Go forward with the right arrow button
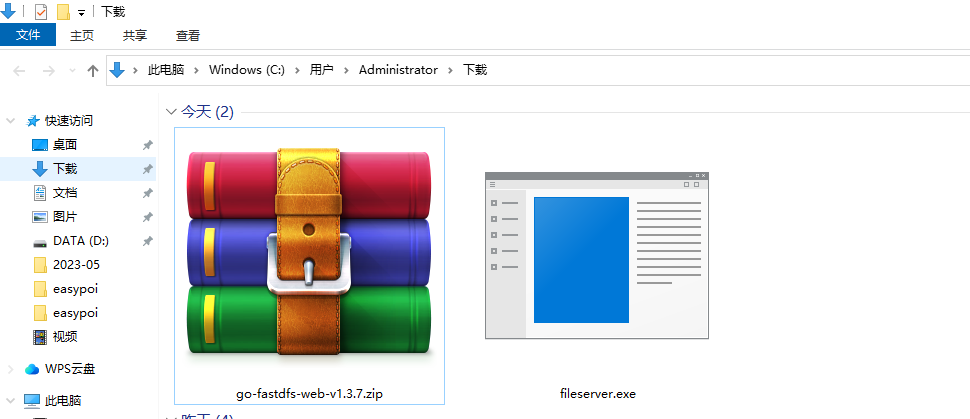Image resolution: width=970 pixels, height=419 pixels. click(49, 71)
